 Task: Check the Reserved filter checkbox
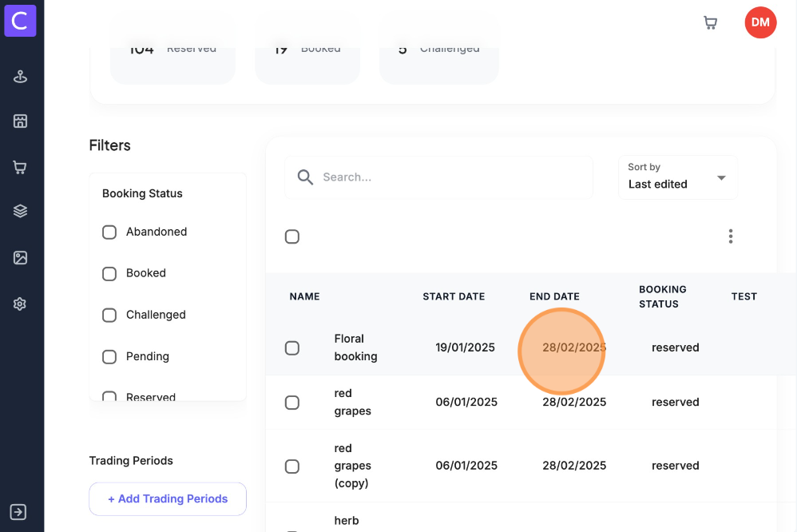click(x=109, y=396)
